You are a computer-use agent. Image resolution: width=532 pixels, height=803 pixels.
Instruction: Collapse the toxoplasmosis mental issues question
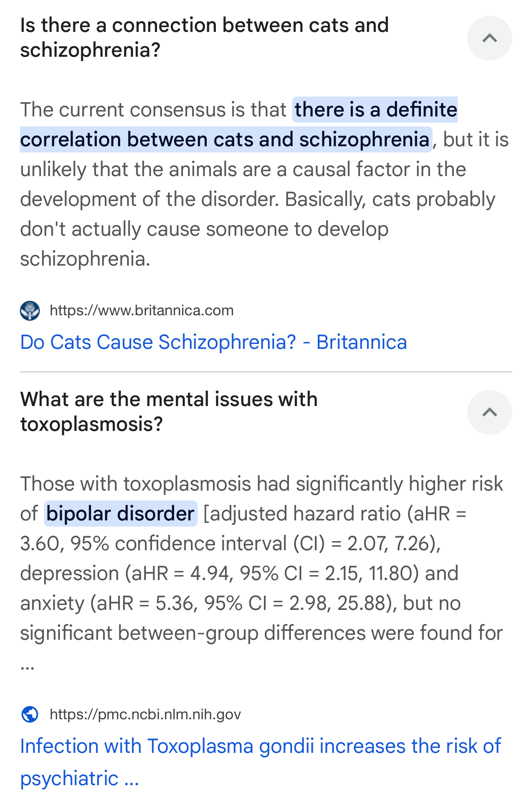coord(489,412)
